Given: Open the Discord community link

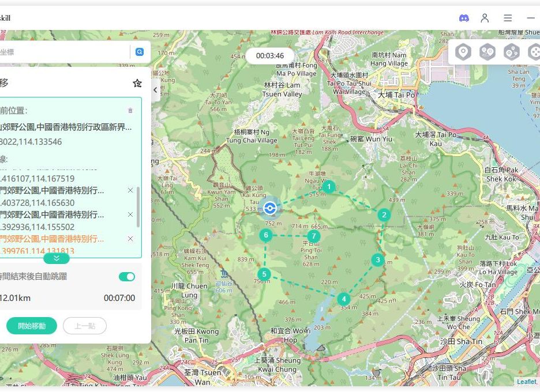Looking at the screenshot, I should pyautogui.click(x=464, y=18).
